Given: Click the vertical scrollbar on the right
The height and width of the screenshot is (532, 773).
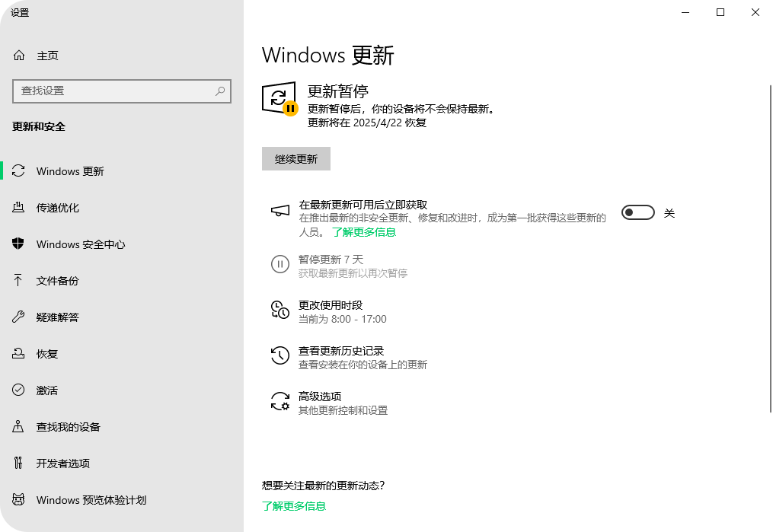Looking at the screenshot, I should coord(771,249).
